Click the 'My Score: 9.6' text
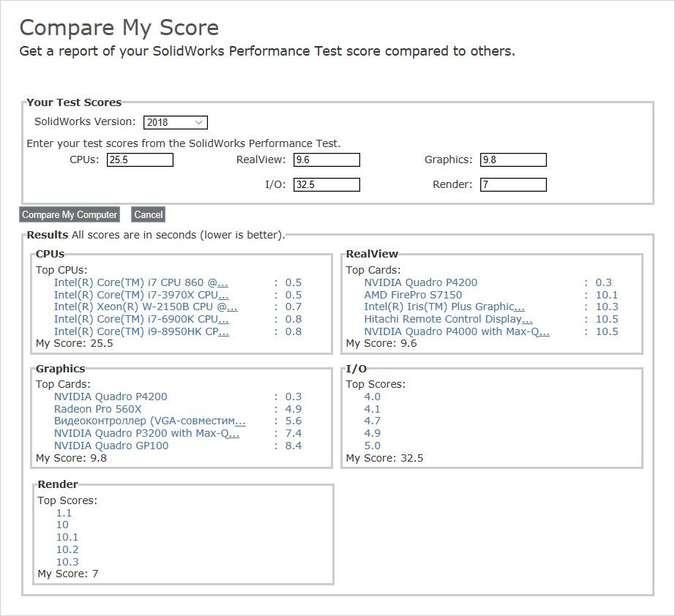 [381, 343]
